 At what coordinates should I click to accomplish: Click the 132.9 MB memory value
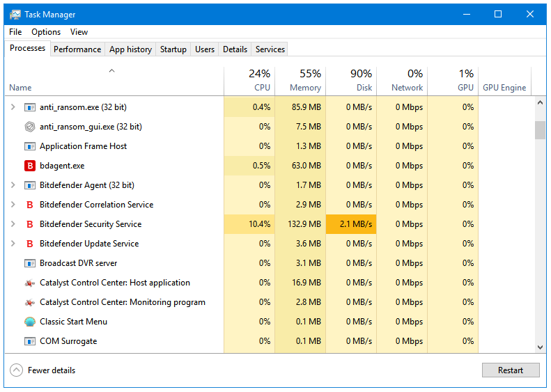point(304,224)
